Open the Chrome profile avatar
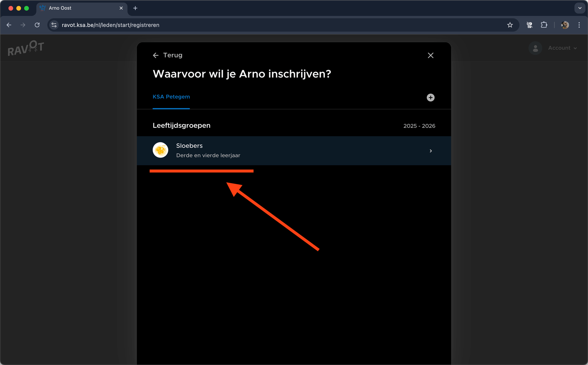The image size is (588, 365). [565, 25]
